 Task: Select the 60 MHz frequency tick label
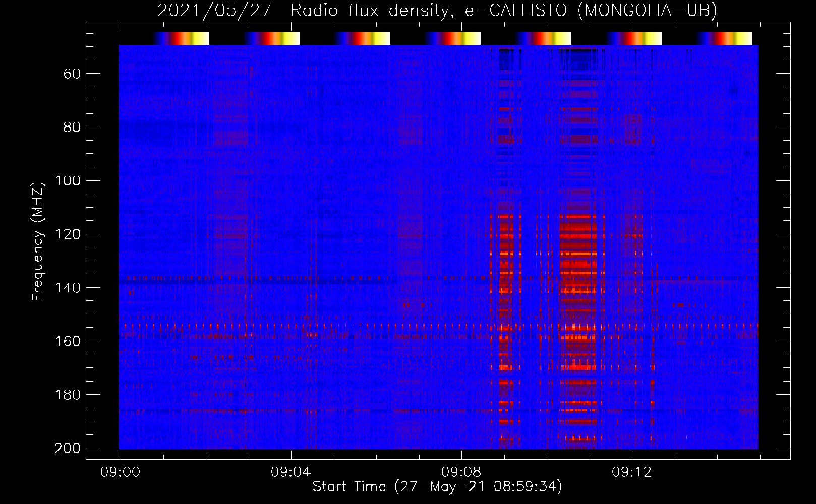(x=72, y=74)
